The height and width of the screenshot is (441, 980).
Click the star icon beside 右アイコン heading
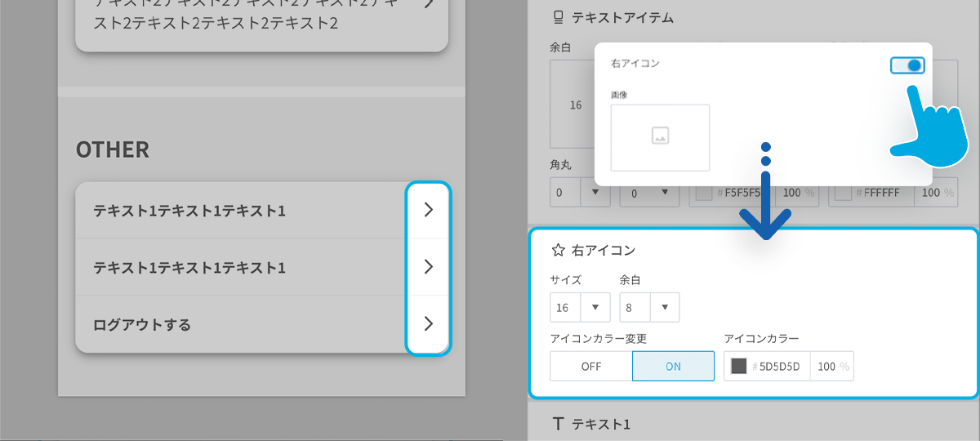tap(559, 250)
